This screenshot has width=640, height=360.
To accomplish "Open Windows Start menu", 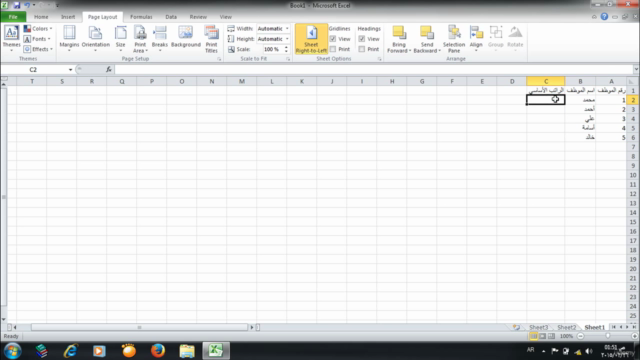I will [13, 351].
